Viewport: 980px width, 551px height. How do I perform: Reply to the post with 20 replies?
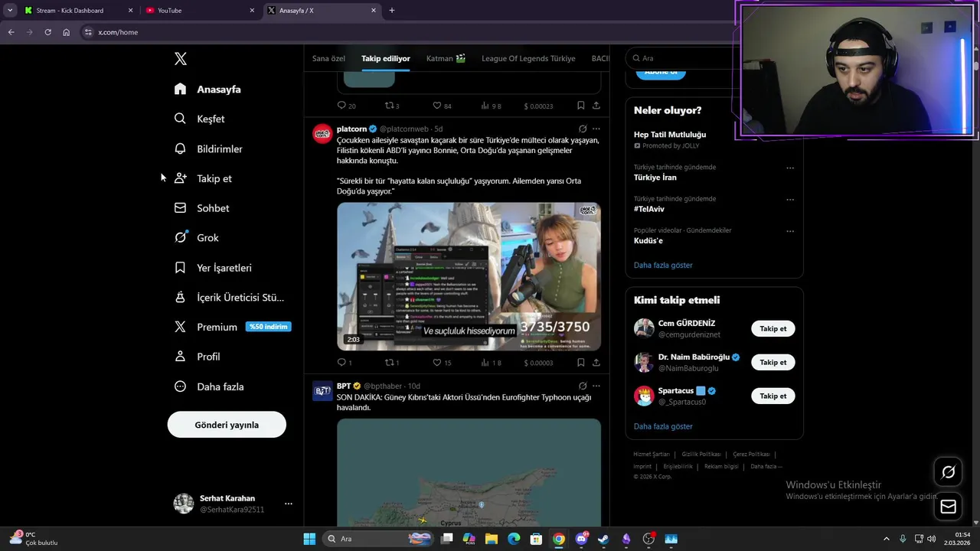(341, 106)
